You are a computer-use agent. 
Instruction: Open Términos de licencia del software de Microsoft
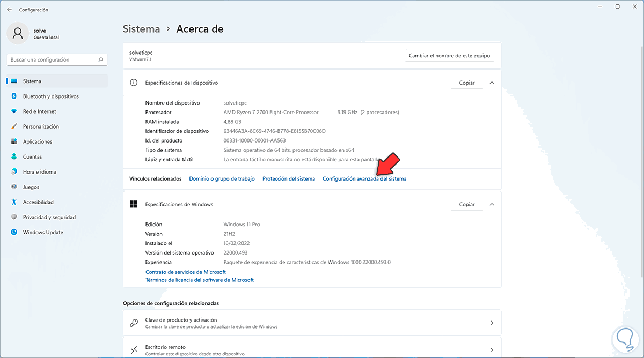200,280
